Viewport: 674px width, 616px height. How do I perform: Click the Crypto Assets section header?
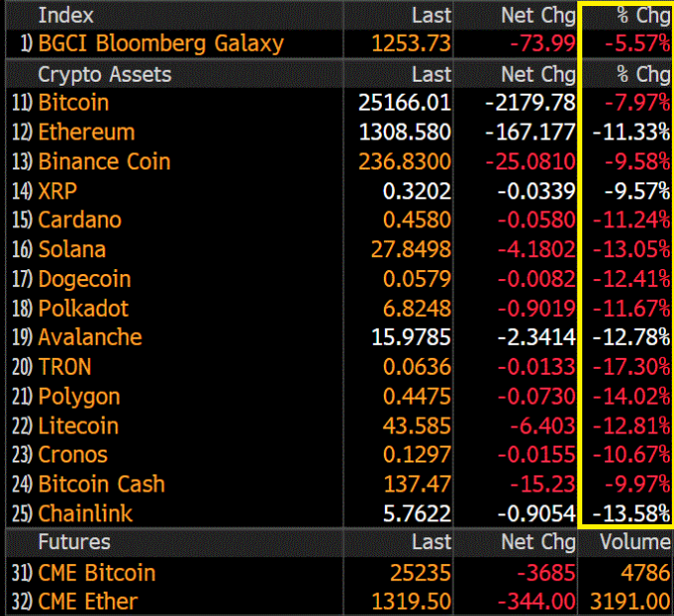tap(105, 75)
